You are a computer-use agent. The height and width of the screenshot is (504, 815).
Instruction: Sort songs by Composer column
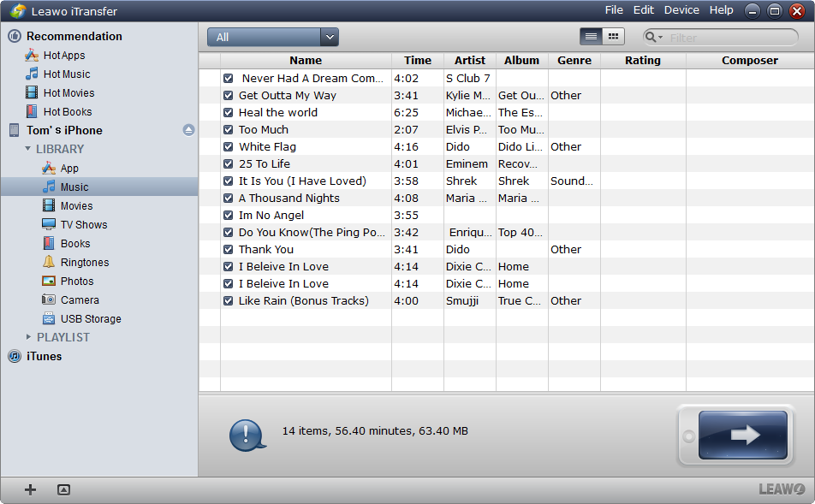pyautogui.click(x=750, y=60)
